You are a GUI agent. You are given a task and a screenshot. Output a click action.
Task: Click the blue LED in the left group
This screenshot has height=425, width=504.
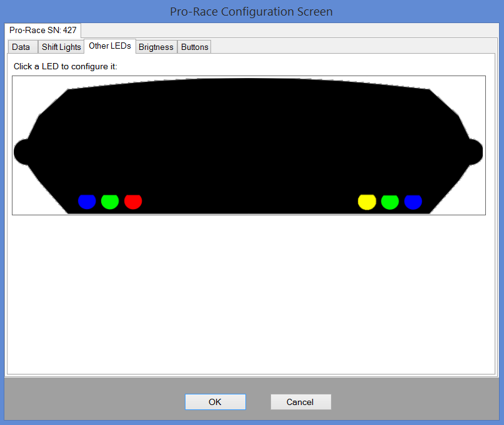click(x=87, y=201)
